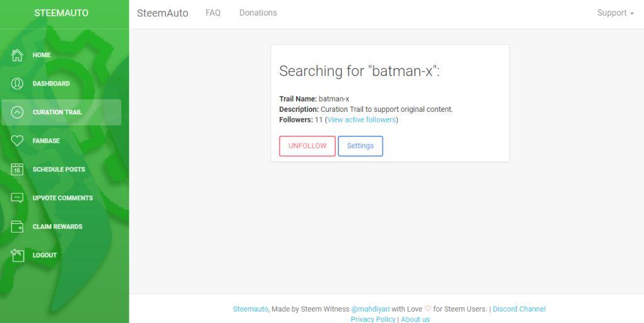Click the About us footer link

coord(415,319)
